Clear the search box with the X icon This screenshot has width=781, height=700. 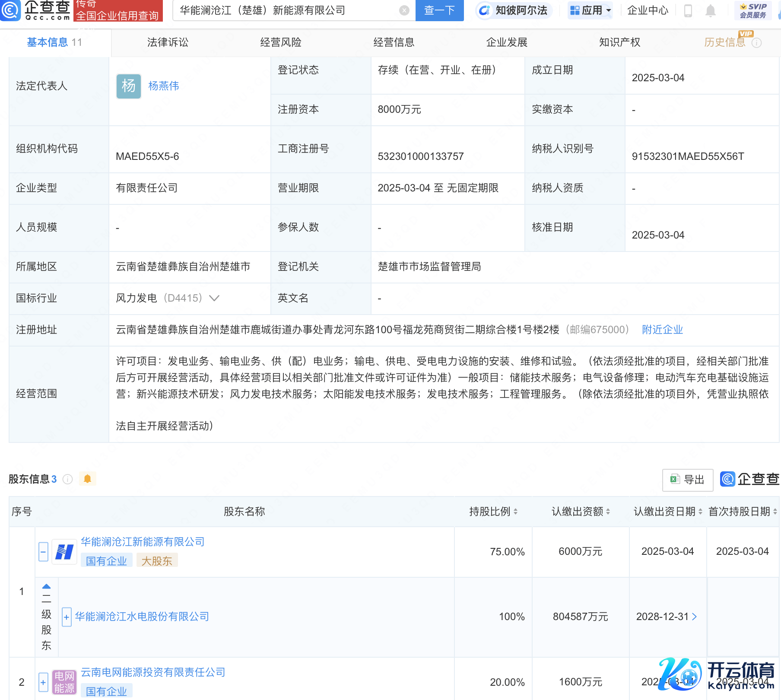[x=404, y=10]
